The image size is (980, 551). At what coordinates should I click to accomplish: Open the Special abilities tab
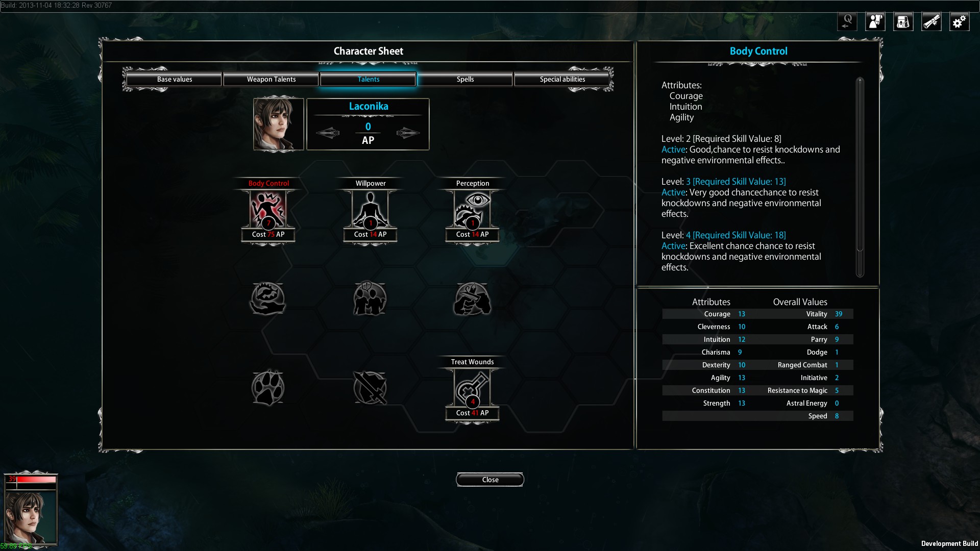click(562, 79)
